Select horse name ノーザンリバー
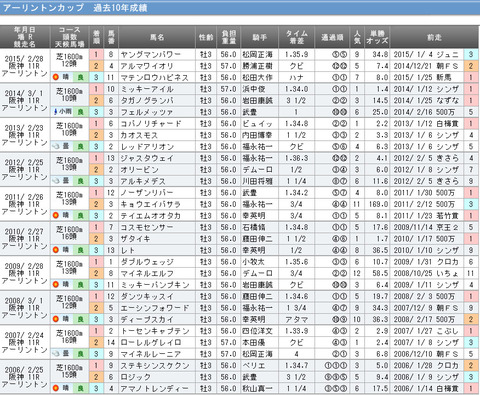The height and width of the screenshot is (395, 480). [147, 193]
